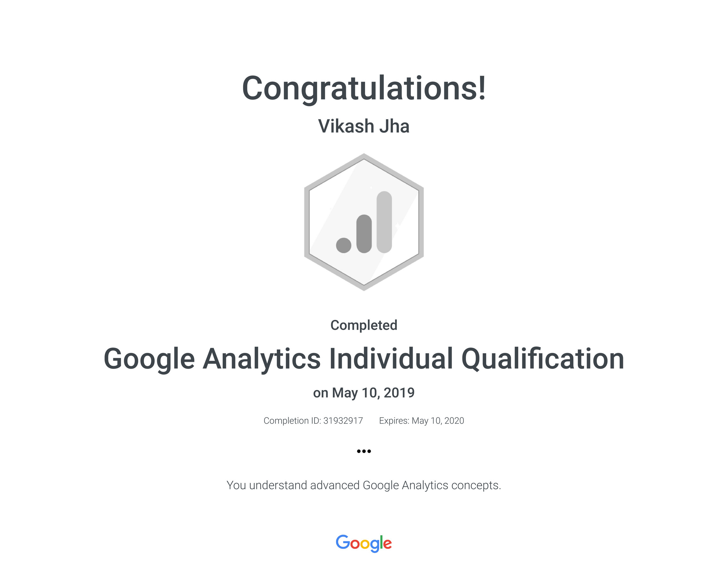Click the small dot in Analytics logo
728x563 pixels.
tap(343, 246)
